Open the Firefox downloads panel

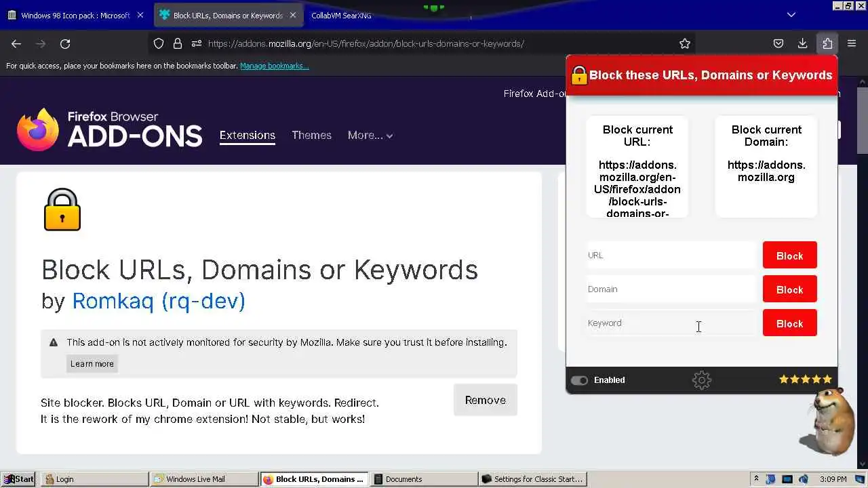(802, 43)
